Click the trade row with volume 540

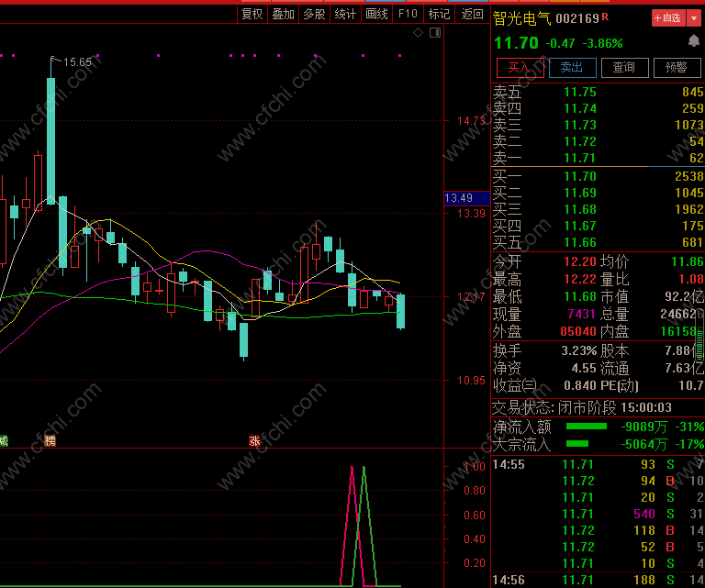point(598,514)
